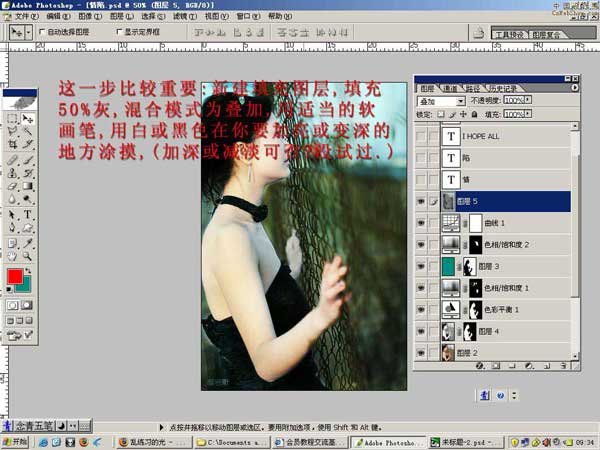Select the Crop tool
600x450 pixels.
tap(12, 144)
